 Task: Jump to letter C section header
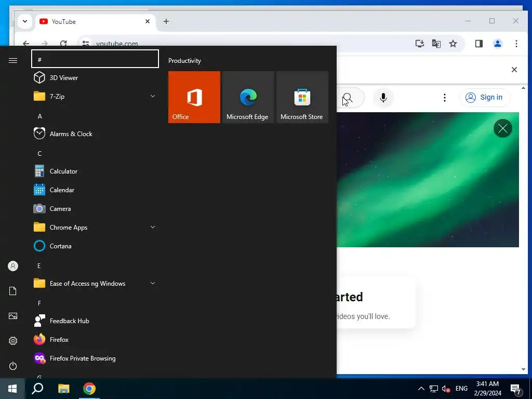coord(39,154)
